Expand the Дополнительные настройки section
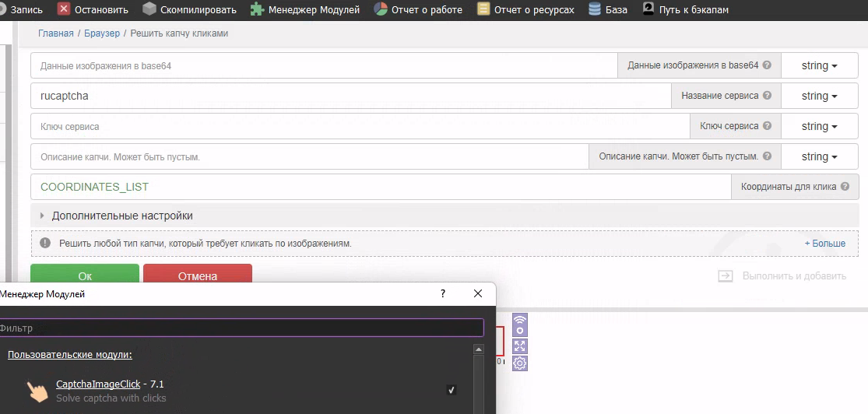 tap(121, 216)
